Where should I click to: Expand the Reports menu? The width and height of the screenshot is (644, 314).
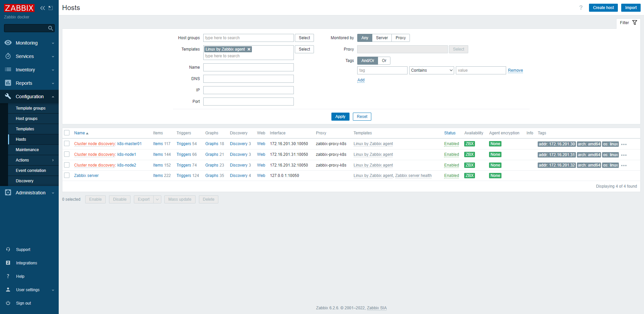[53, 83]
